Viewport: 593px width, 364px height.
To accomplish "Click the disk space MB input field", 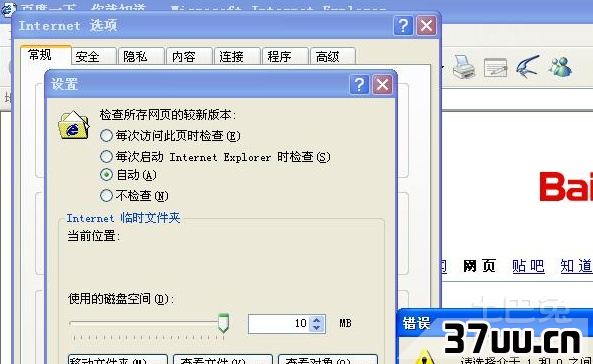I will click(x=279, y=324).
